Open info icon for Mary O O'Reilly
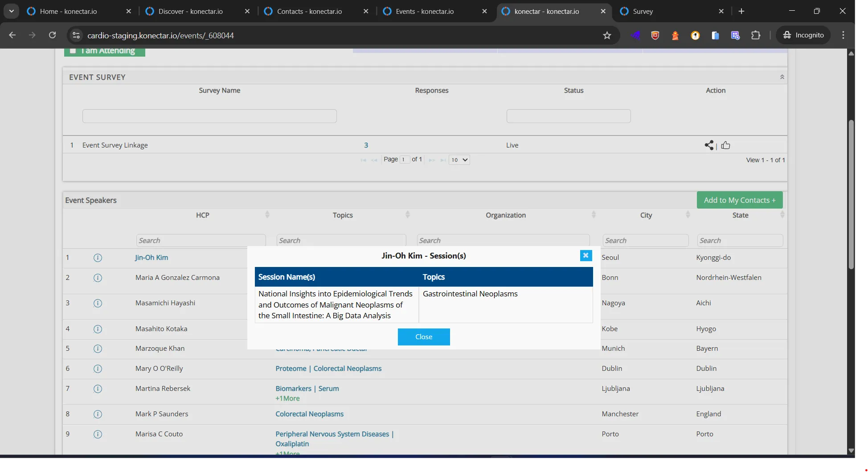This screenshot has width=868, height=472. pos(98,369)
